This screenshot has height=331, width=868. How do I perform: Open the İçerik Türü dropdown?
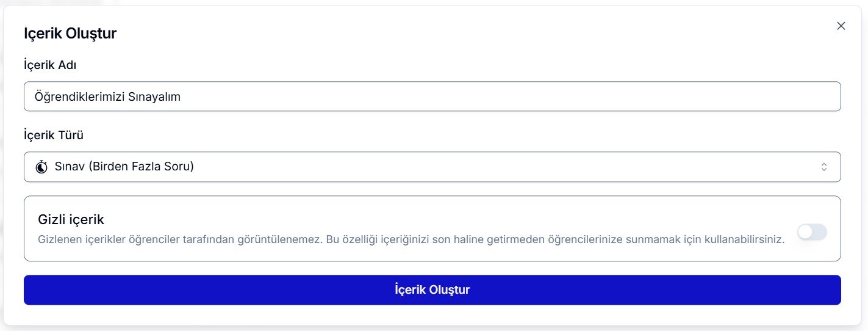point(432,167)
